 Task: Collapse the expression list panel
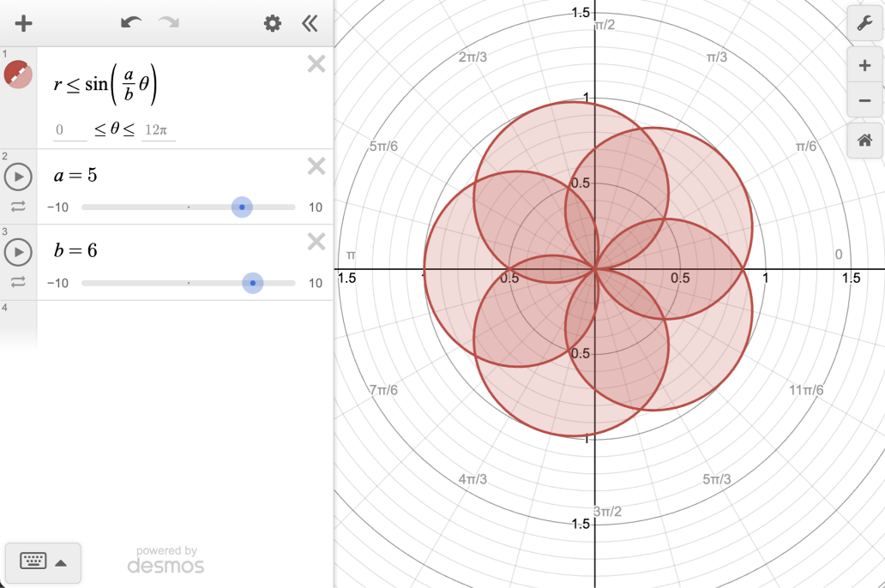click(x=310, y=23)
